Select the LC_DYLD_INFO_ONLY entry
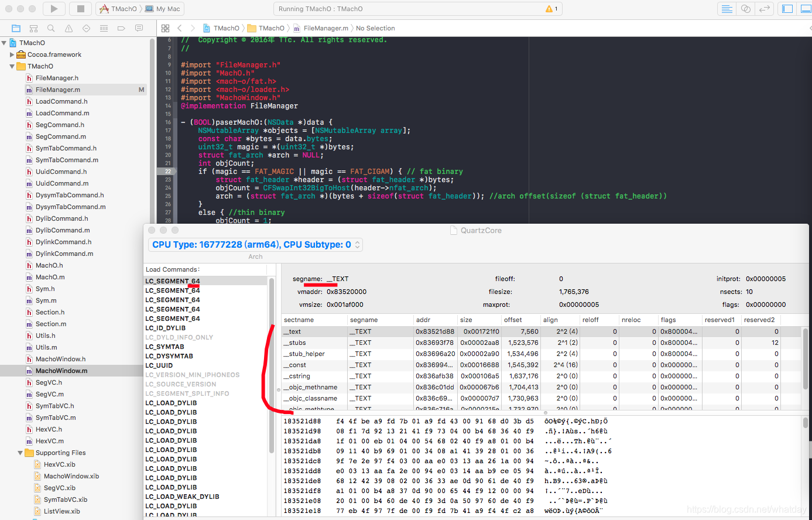The width and height of the screenshot is (812, 520). (x=179, y=337)
